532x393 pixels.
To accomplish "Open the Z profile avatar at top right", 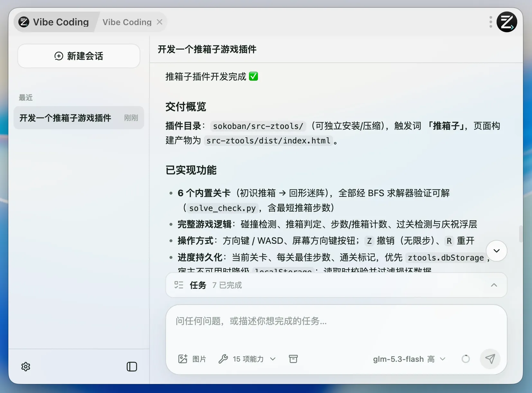I will pyautogui.click(x=507, y=22).
